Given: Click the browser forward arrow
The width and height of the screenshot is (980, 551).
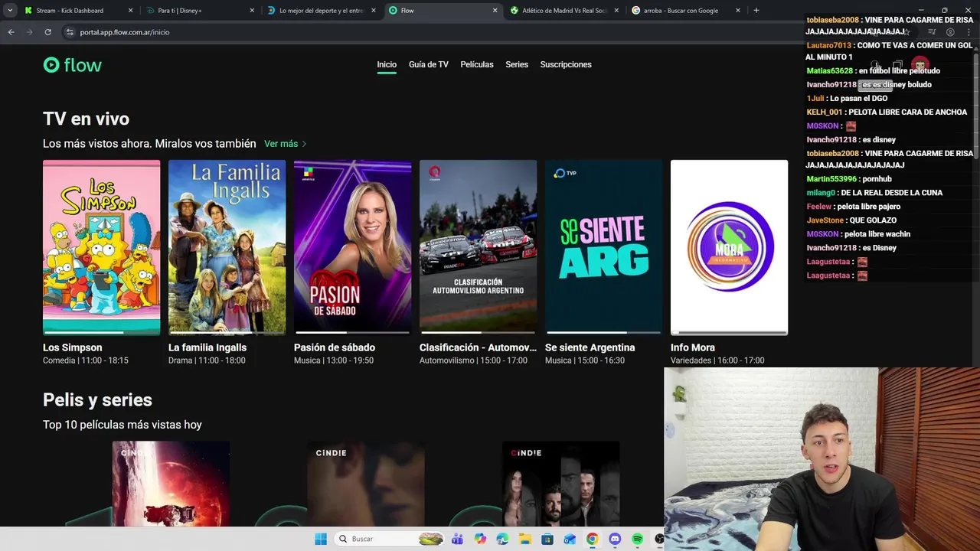Looking at the screenshot, I should coord(29,32).
